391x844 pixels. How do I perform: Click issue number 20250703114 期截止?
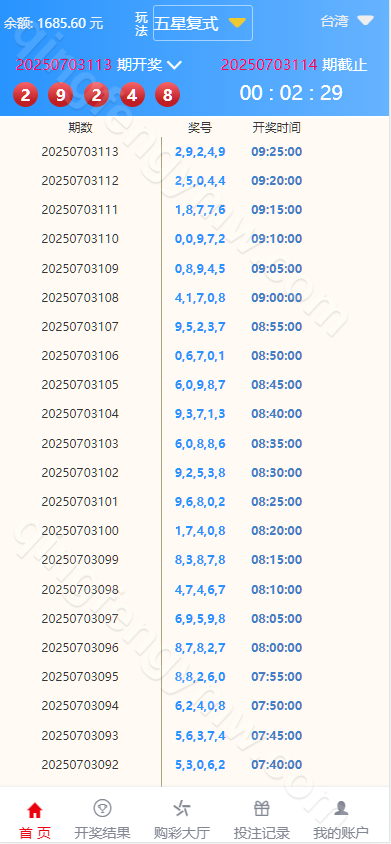[x=294, y=65]
